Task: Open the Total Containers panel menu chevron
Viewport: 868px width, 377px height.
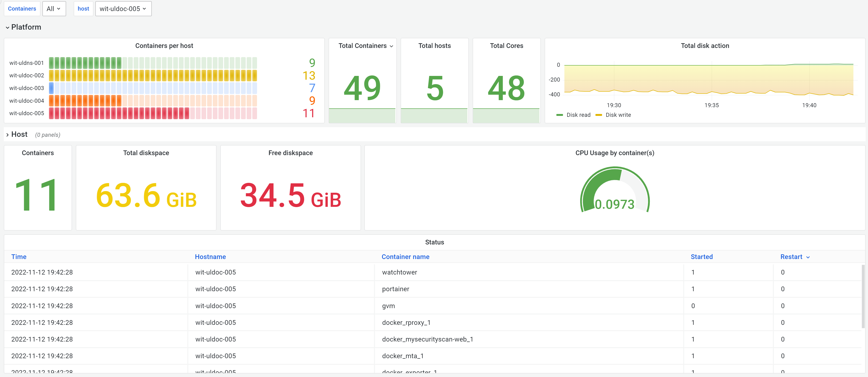Action: point(391,46)
